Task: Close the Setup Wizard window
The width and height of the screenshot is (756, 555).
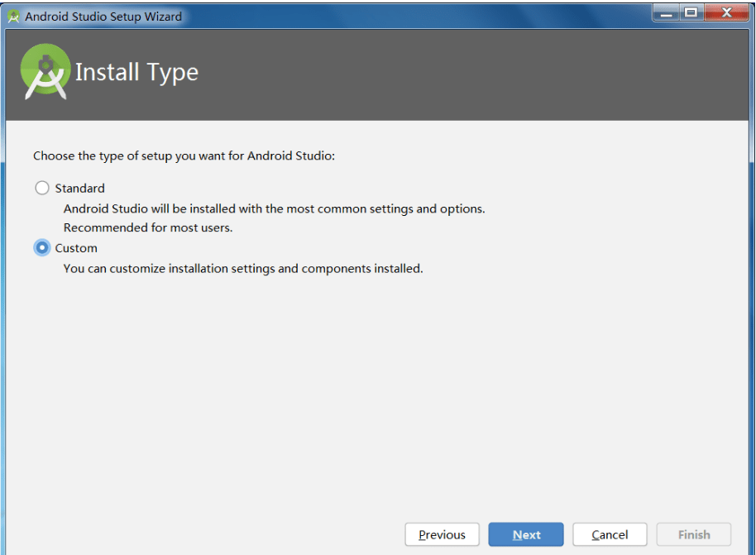Action: [x=726, y=13]
